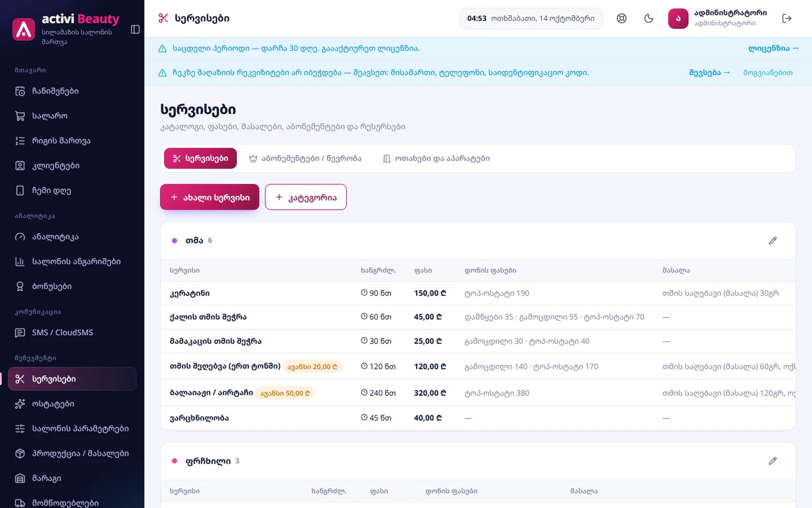812x508 pixels.
Task: Open the ქალის თმის შეჭრა row
Action: click(478, 317)
